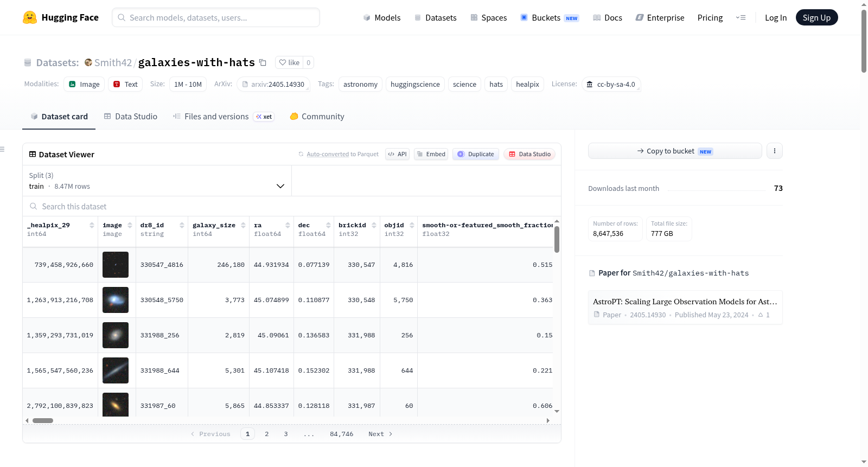This screenshot has height=467, width=868.
Task: Switch to the Dataset card tab
Action: click(x=59, y=117)
